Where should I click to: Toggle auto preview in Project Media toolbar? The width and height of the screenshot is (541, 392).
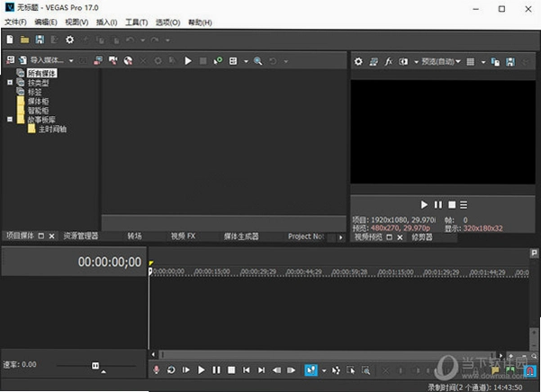pyautogui.click(x=218, y=61)
